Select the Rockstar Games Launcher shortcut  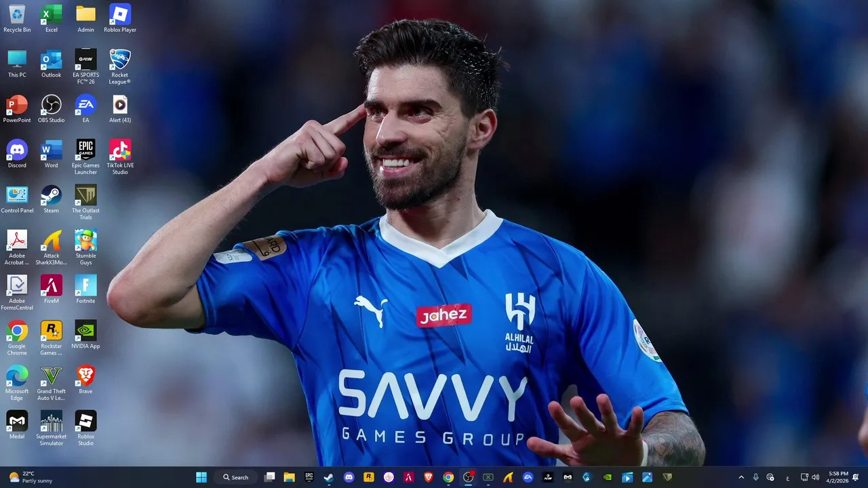point(52,338)
